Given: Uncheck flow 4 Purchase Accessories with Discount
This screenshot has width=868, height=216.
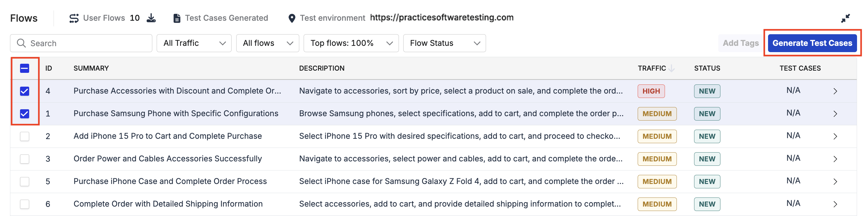Looking at the screenshot, I should coord(24,91).
